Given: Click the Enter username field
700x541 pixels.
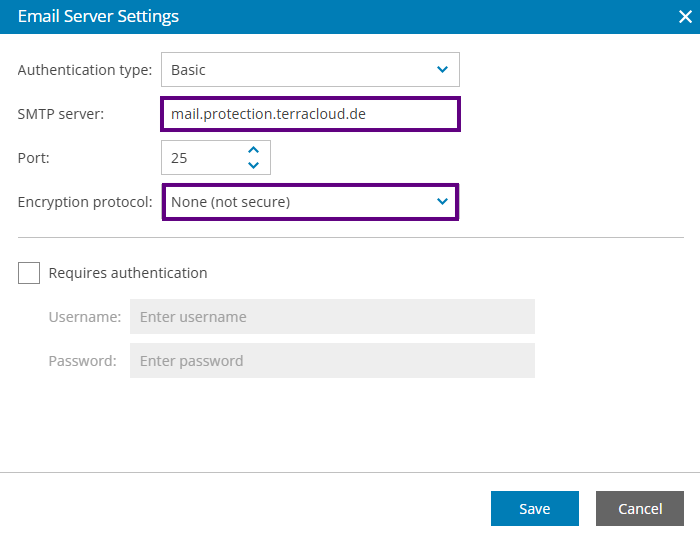Looking at the screenshot, I should point(332,316).
